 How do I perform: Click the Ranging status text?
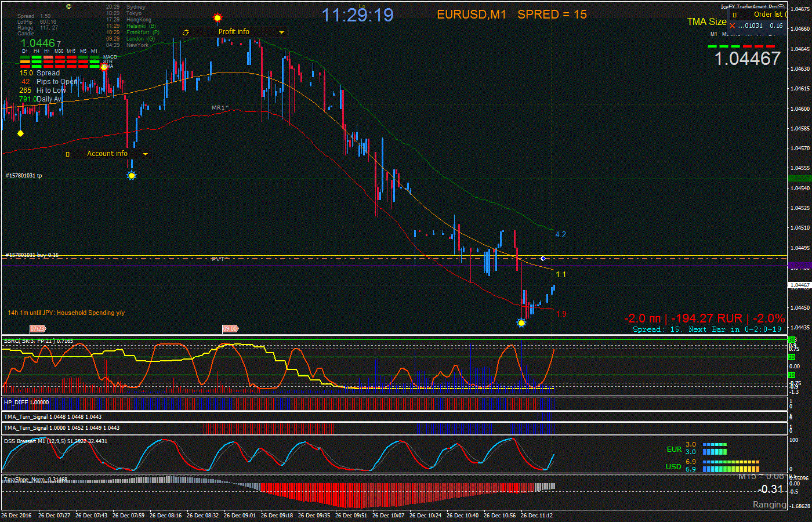(769, 505)
